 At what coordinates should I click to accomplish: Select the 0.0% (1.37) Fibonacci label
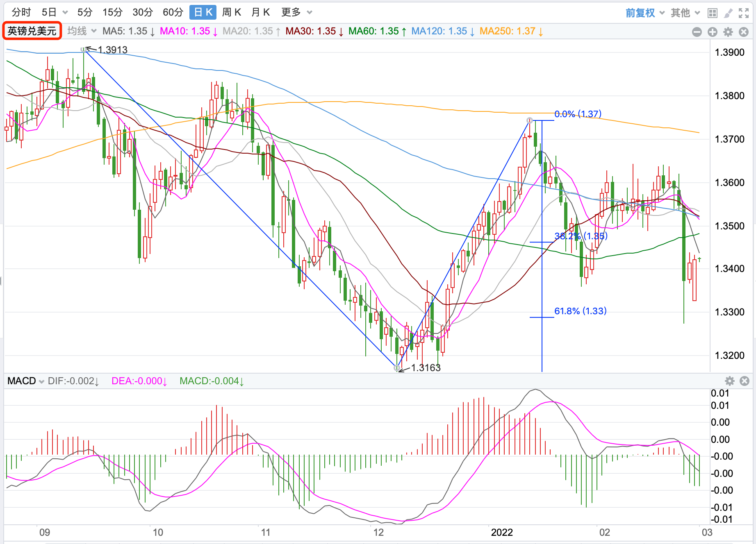click(578, 114)
